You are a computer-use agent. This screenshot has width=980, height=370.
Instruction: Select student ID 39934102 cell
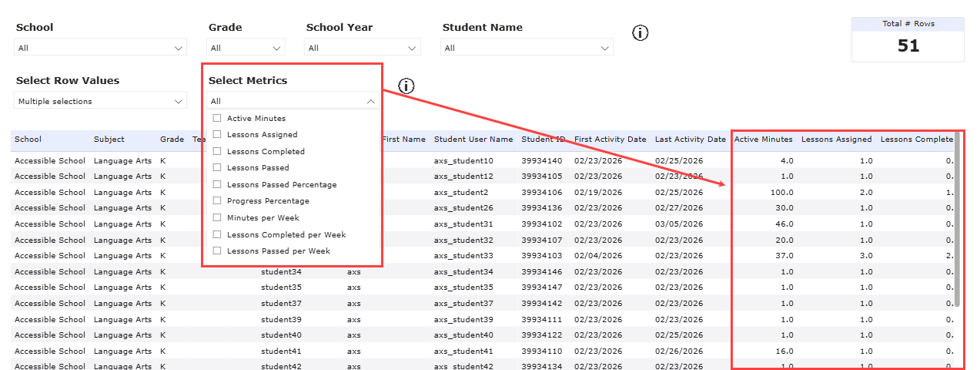coord(542,224)
